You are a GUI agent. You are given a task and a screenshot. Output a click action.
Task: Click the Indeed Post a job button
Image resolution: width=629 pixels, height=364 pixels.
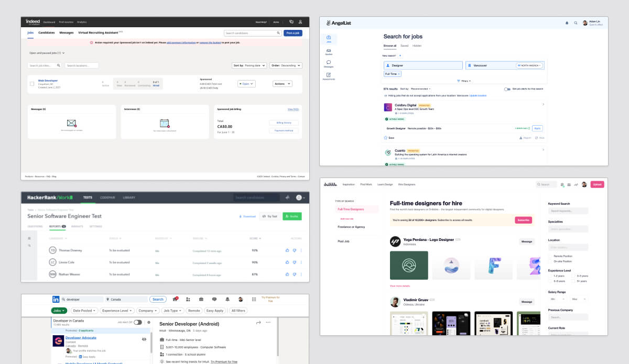tap(293, 33)
